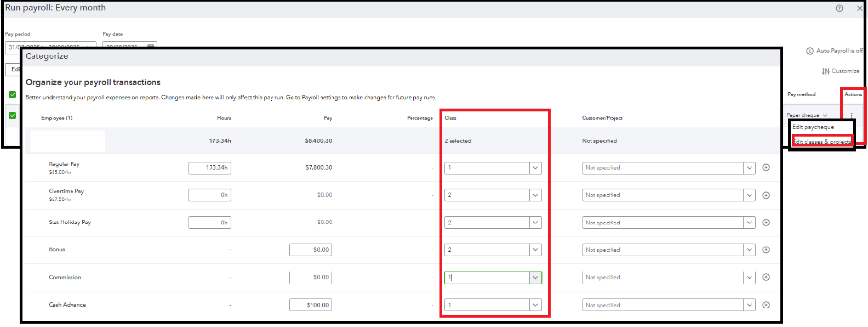Open the Paper cheque pay method dropdown
The image size is (868, 327).
tap(807, 115)
